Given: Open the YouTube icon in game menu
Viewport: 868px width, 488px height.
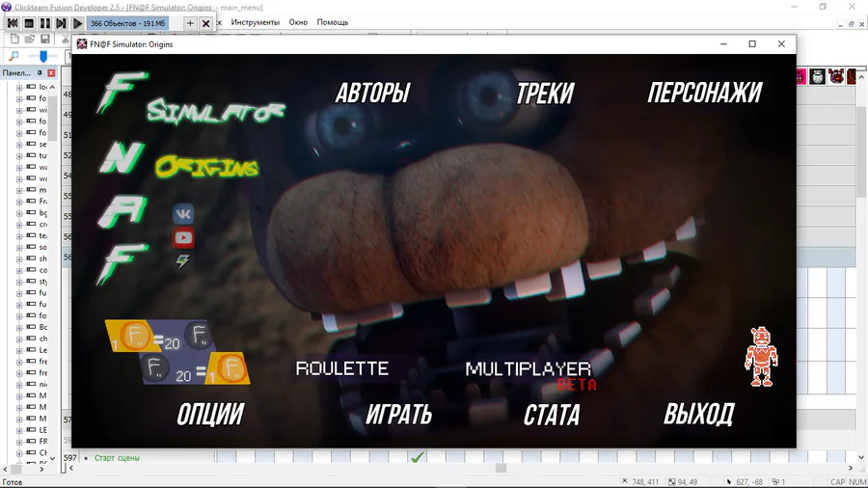Looking at the screenshot, I should click(x=183, y=238).
